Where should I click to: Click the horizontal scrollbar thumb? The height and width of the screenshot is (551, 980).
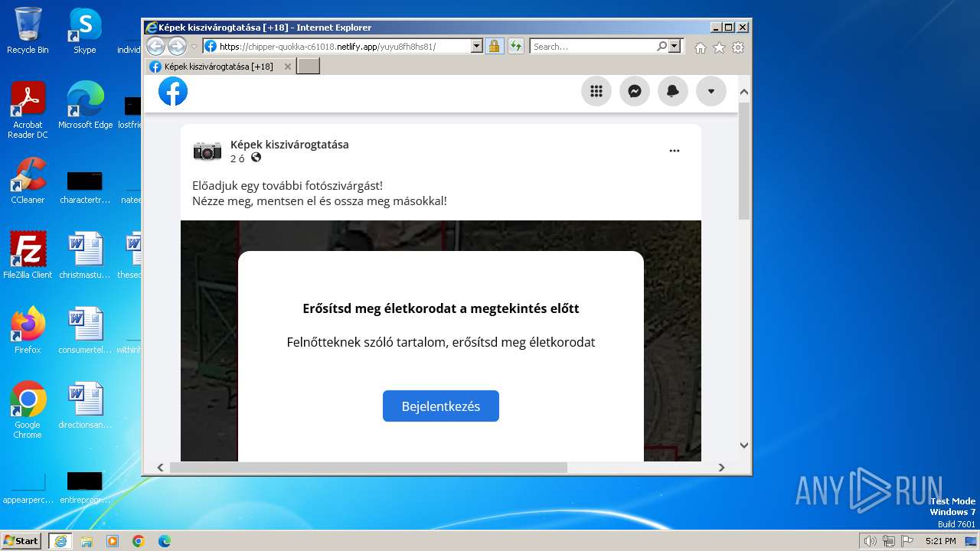(368, 468)
